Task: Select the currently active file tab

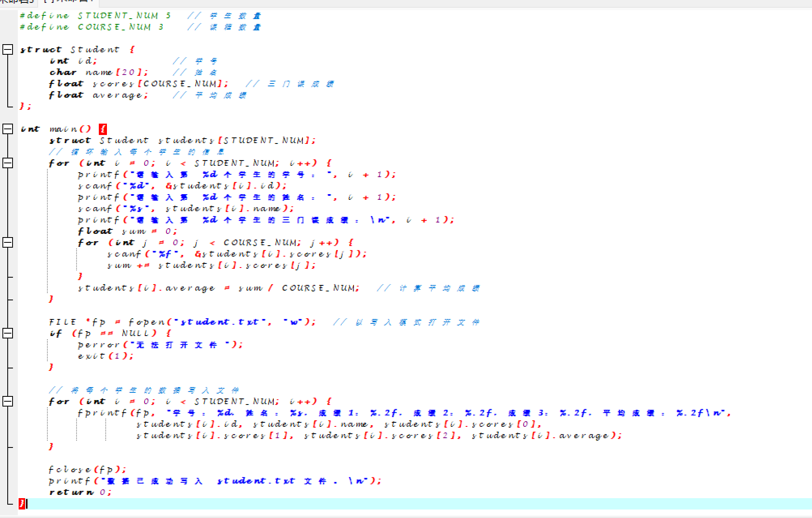Action: point(69,2)
